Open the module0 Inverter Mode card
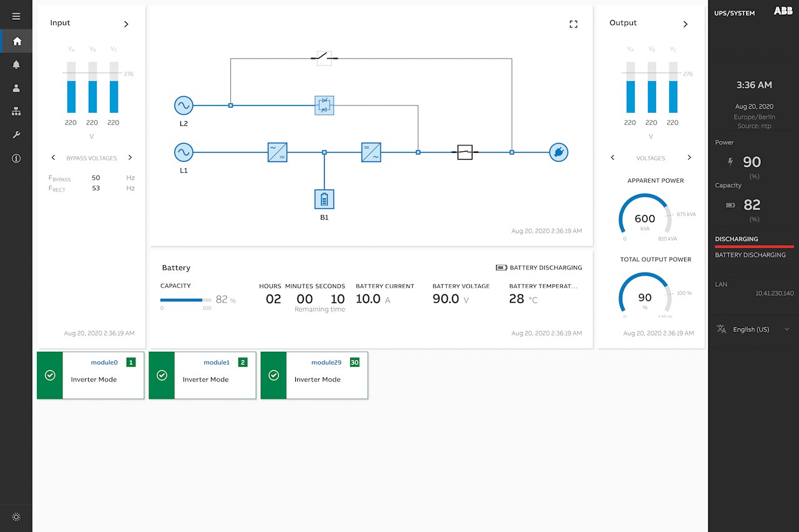 [x=90, y=375]
